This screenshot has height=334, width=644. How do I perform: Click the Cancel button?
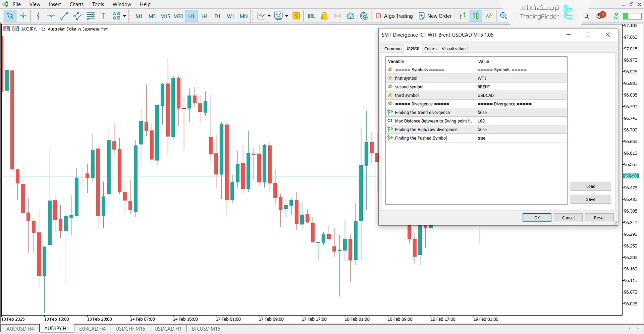click(x=568, y=218)
